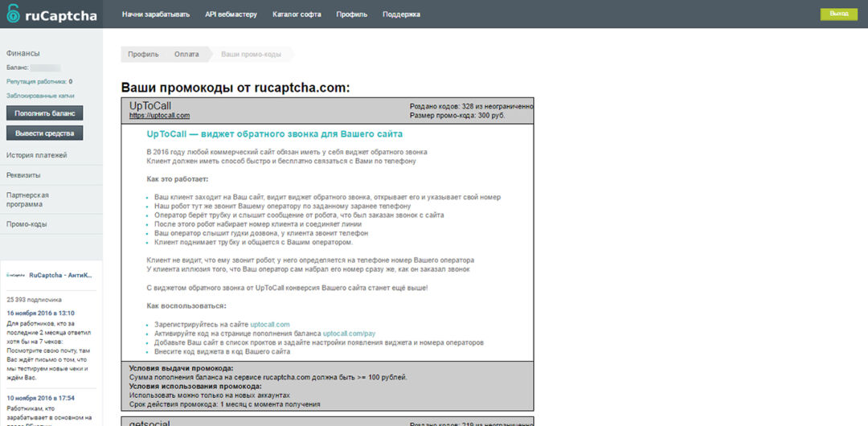Open 'История платежей' in the sidebar
Screen dimensions: 868x426
point(36,155)
